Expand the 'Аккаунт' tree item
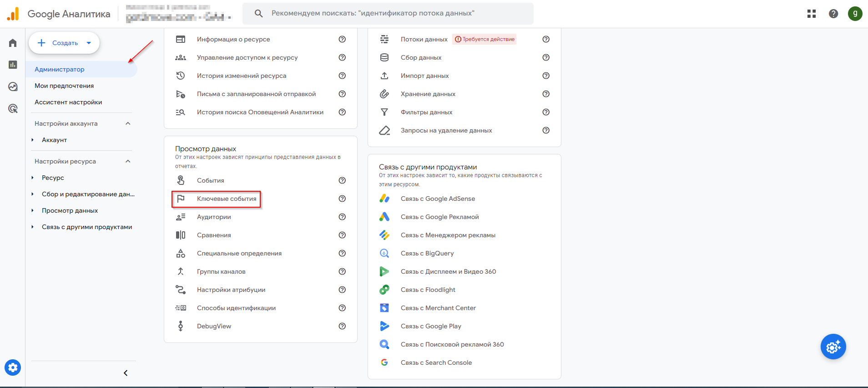 [x=32, y=140]
